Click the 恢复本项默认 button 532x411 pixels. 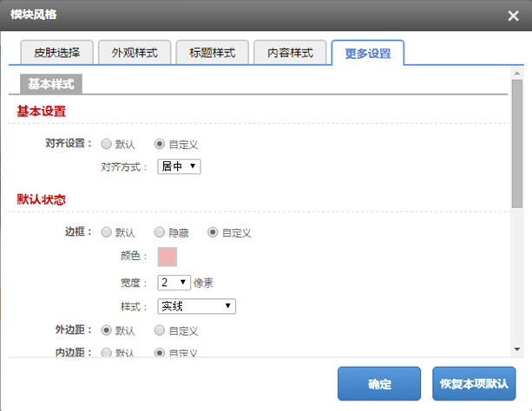point(473,383)
